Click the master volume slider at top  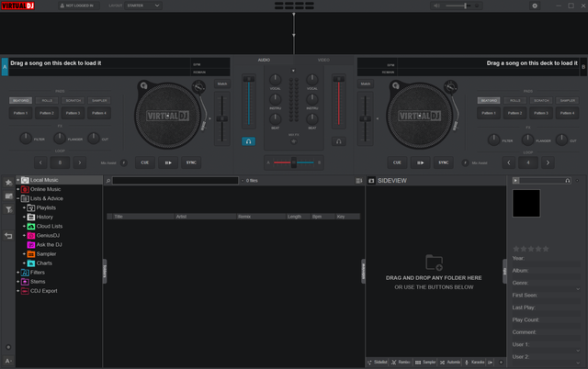coord(458,6)
